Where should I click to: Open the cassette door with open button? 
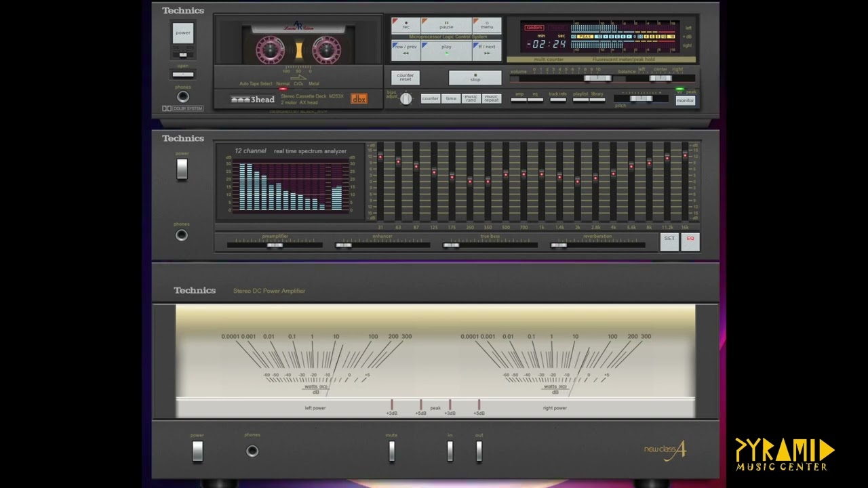pos(183,74)
